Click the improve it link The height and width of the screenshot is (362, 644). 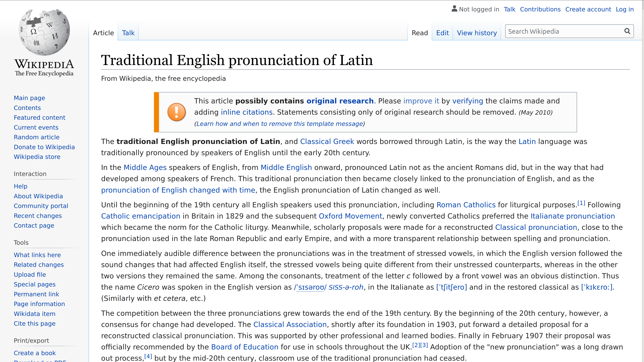pyautogui.click(x=421, y=101)
